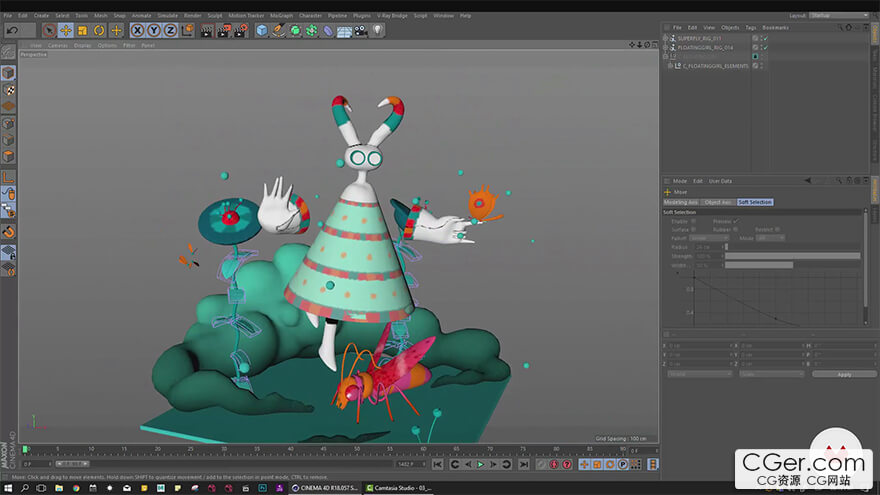
Task: Expand the SUPERFLY_RIG_011 object tree
Action: pyautogui.click(x=667, y=38)
